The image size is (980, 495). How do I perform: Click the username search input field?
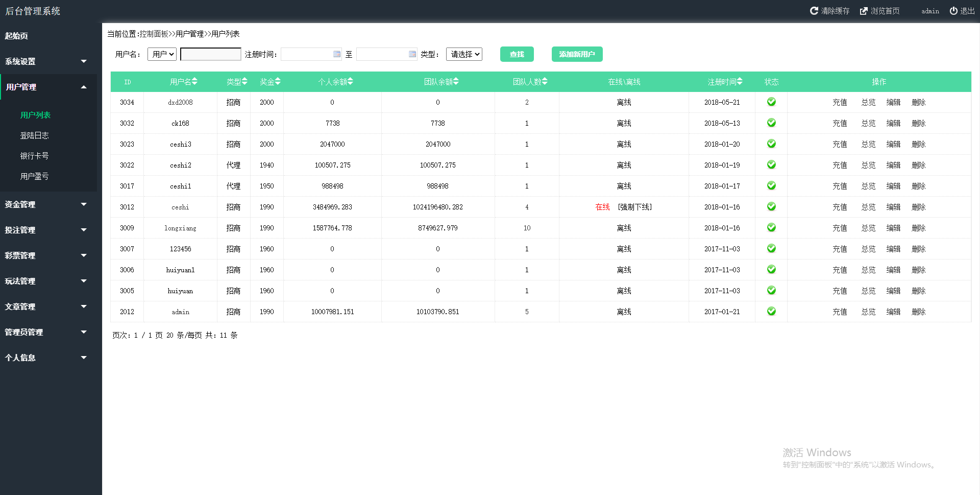click(210, 54)
